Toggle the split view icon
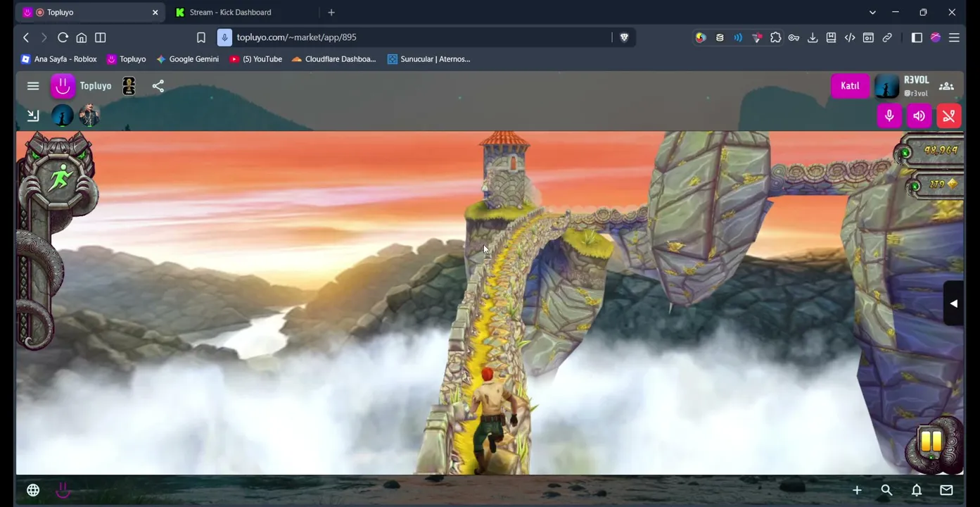Image resolution: width=980 pixels, height=507 pixels. tap(101, 37)
